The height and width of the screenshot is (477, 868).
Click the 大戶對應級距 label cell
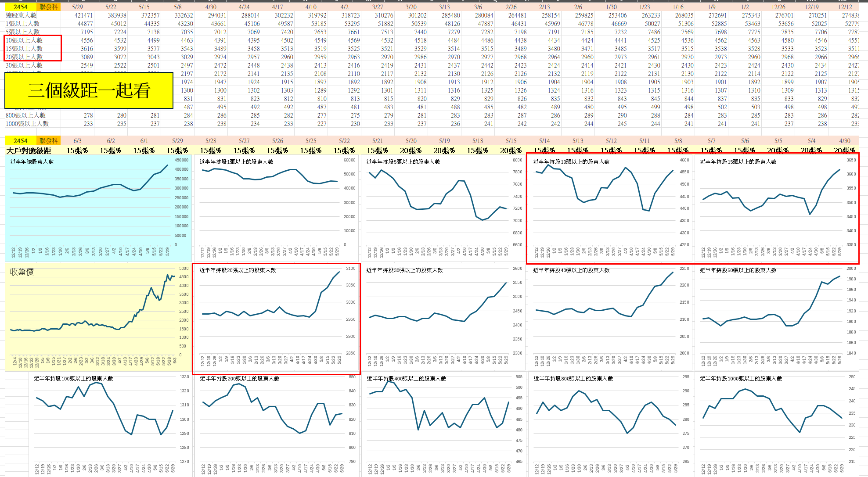[29, 151]
